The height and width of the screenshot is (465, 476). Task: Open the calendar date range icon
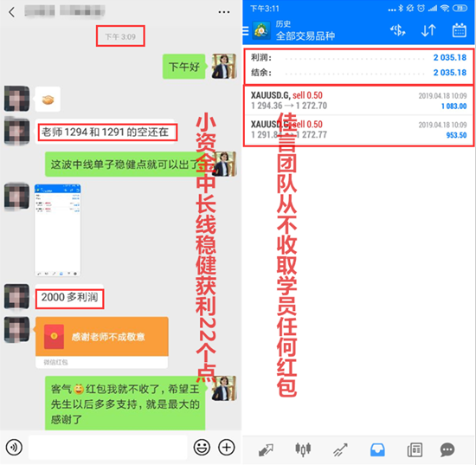coord(460,30)
